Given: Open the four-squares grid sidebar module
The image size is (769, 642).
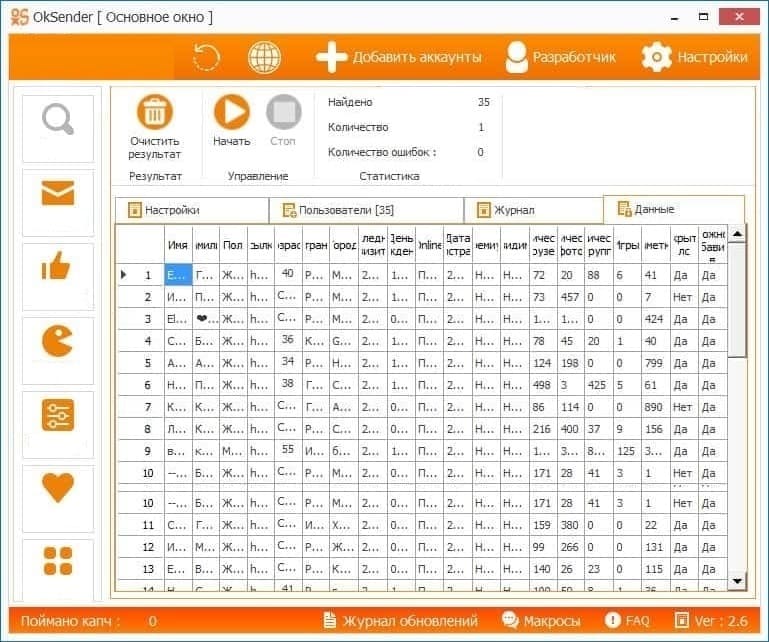Looking at the screenshot, I should (58, 569).
